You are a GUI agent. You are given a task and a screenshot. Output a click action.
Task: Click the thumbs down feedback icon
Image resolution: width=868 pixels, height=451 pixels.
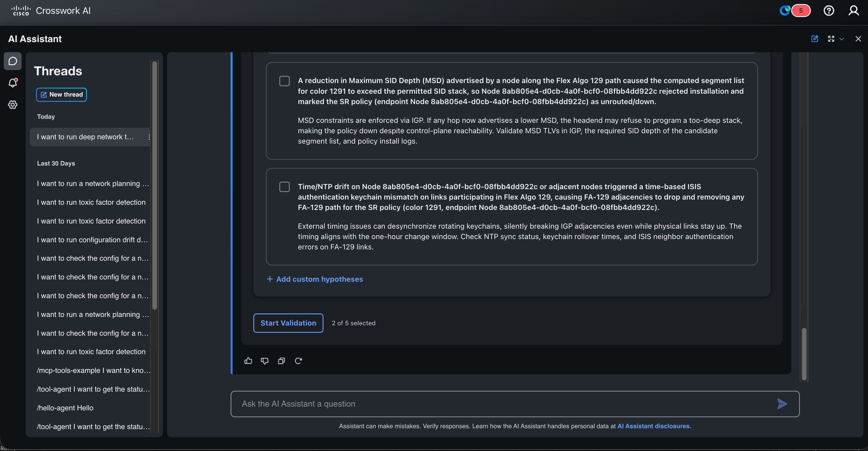[265, 361]
